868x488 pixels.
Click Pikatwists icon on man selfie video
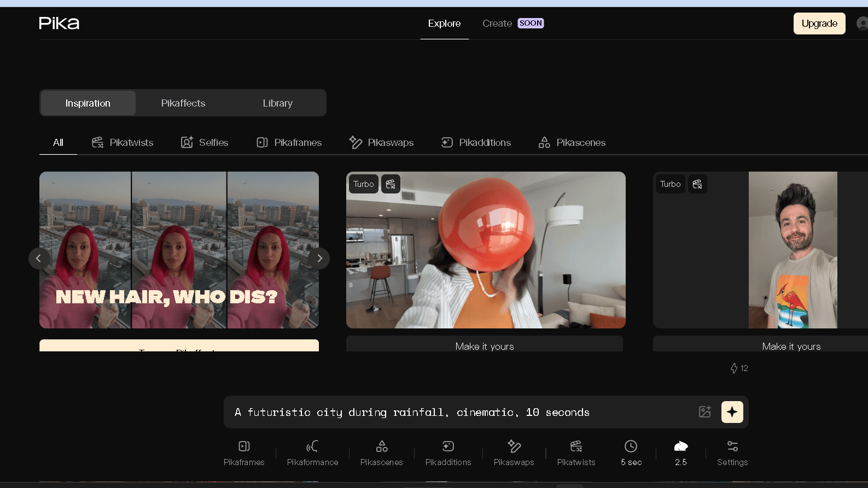pos(697,184)
